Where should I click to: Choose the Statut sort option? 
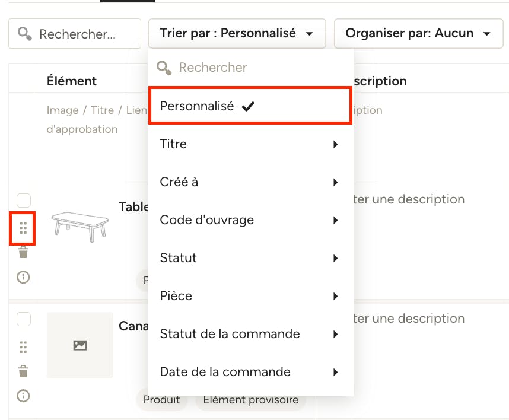click(x=250, y=258)
